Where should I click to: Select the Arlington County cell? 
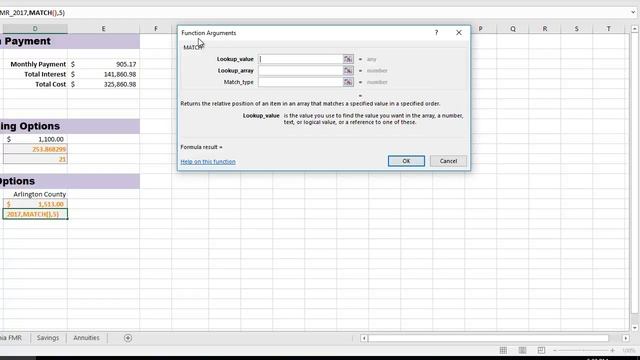pos(35,194)
